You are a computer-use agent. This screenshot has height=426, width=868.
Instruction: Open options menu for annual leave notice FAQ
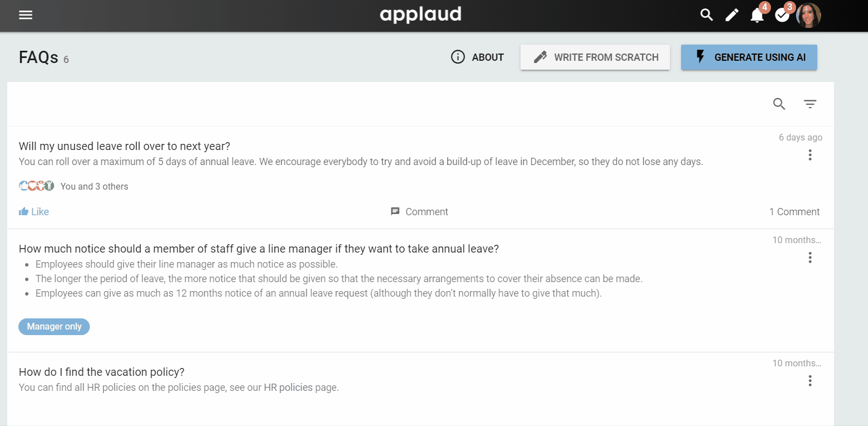tap(810, 258)
